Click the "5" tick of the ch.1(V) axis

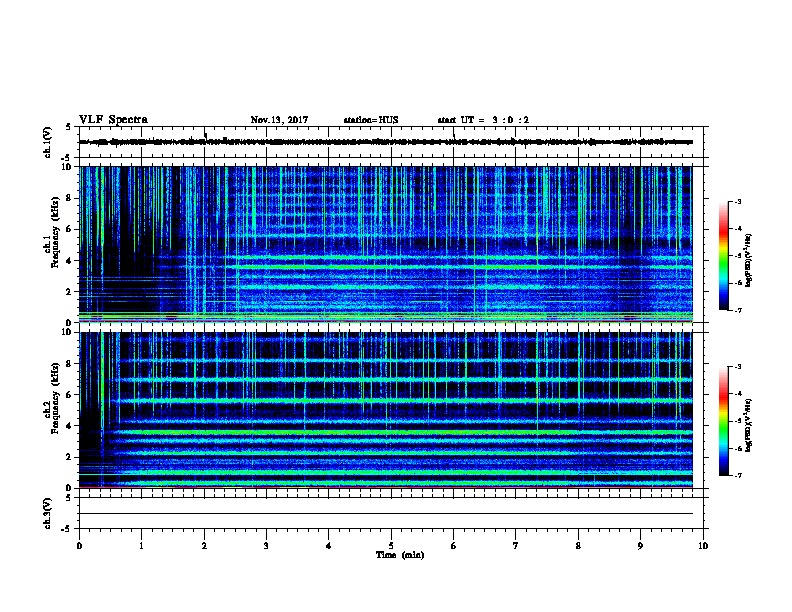[x=68, y=127]
